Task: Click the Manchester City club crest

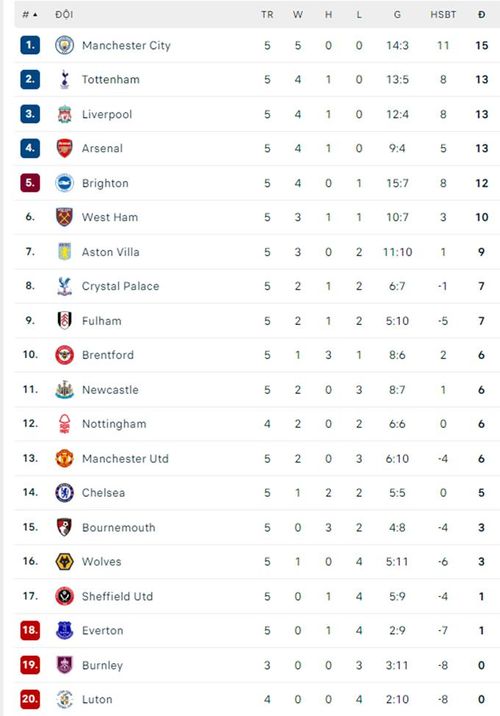Action: pyautogui.click(x=64, y=45)
